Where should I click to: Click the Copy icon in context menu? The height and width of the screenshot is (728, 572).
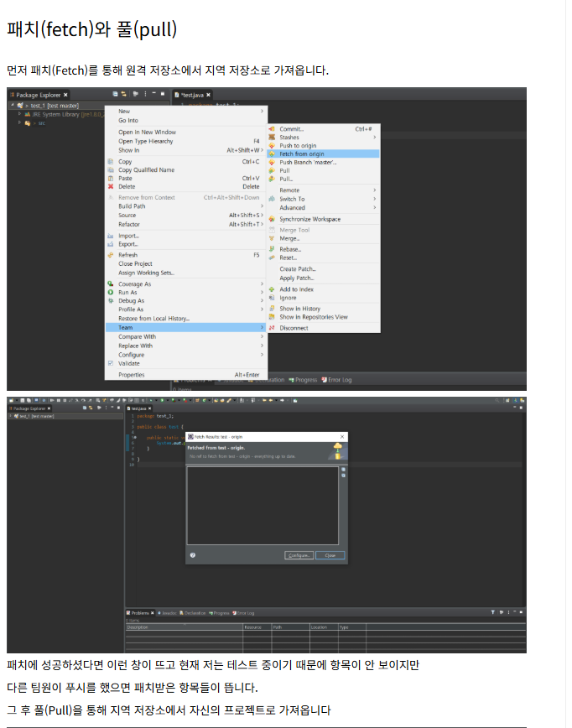(x=111, y=162)
